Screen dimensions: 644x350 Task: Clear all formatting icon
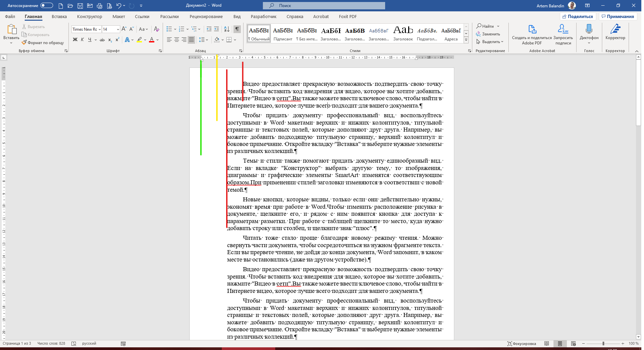coord(156,29)
